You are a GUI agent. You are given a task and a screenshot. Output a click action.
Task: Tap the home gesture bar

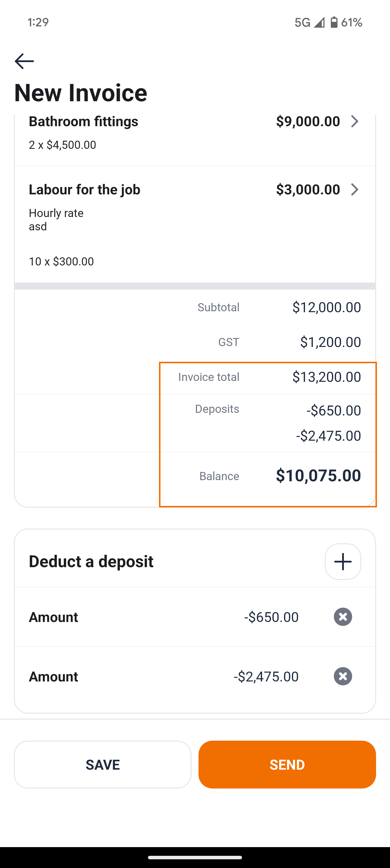pyautogui.click(x=195, y=857)
